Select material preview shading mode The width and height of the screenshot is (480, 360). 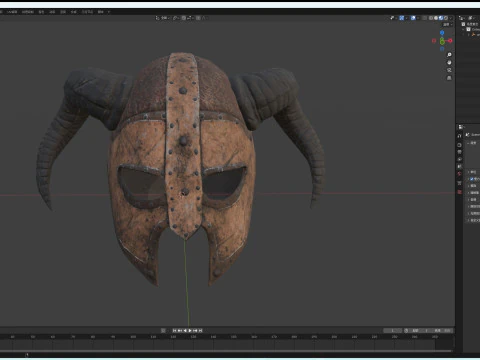click(x=441, y=18)
